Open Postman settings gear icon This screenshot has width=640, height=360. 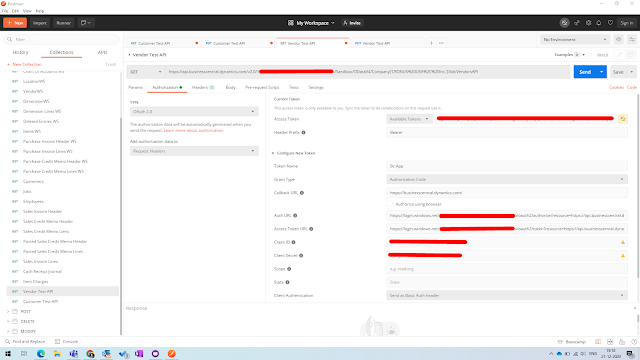[588, 23]
